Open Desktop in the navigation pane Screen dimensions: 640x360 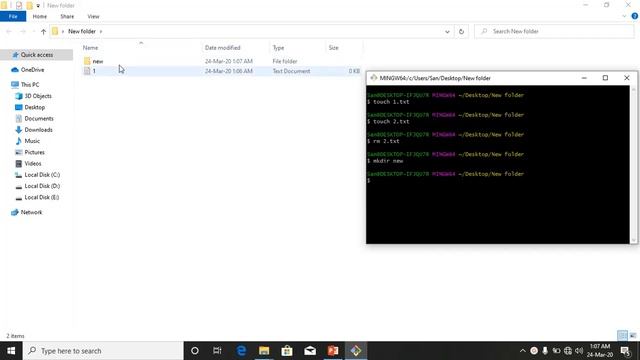tap(34, 107)
